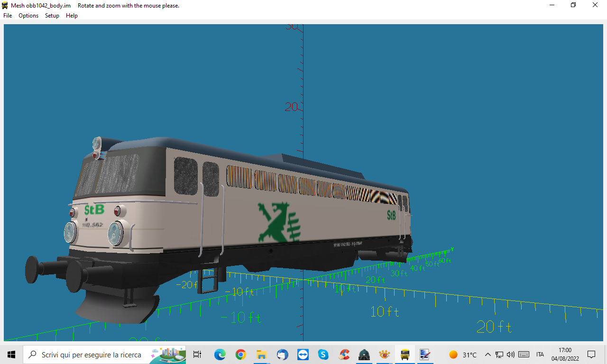Open TeamViewer from the taskbar
The width and height of the screenshot is (607, 364).
(303, 355)
